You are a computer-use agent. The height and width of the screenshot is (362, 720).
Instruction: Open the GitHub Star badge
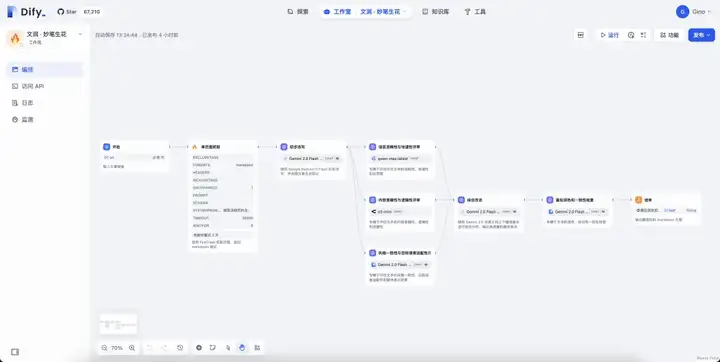tap(79, 12)
